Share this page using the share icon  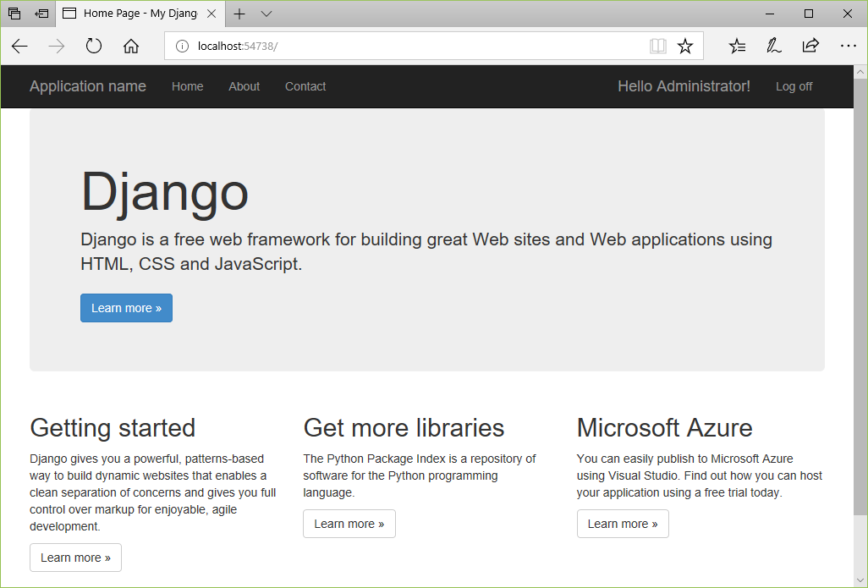click(810, 46)
